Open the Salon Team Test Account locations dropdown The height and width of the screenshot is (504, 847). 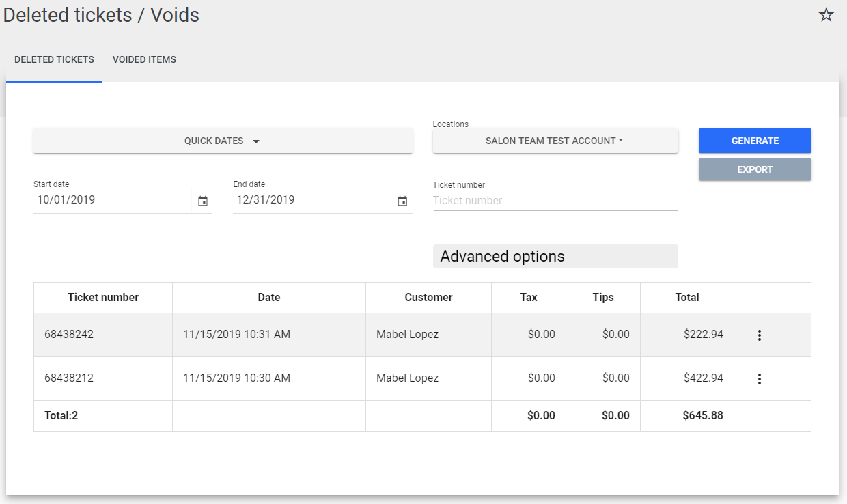555,141
